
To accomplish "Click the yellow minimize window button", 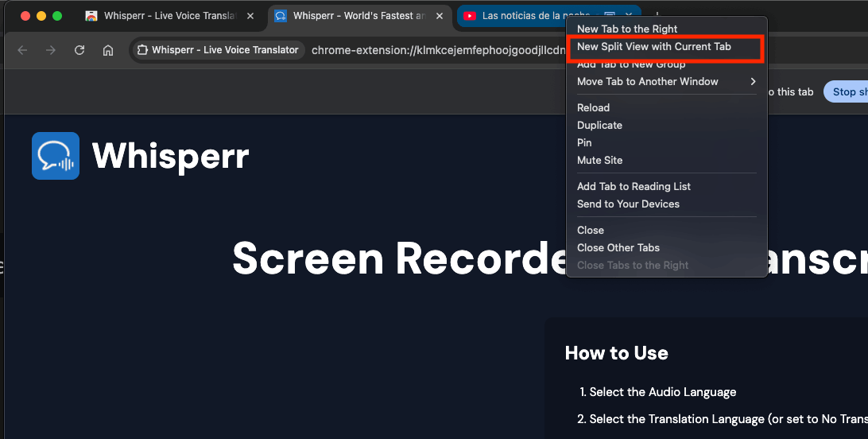I will [41, 16].
